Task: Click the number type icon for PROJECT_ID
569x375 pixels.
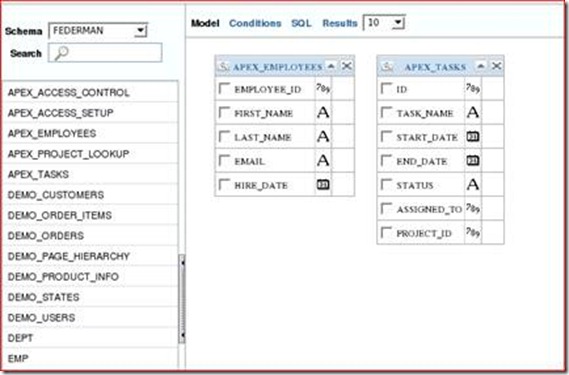Action: (473, 232)
